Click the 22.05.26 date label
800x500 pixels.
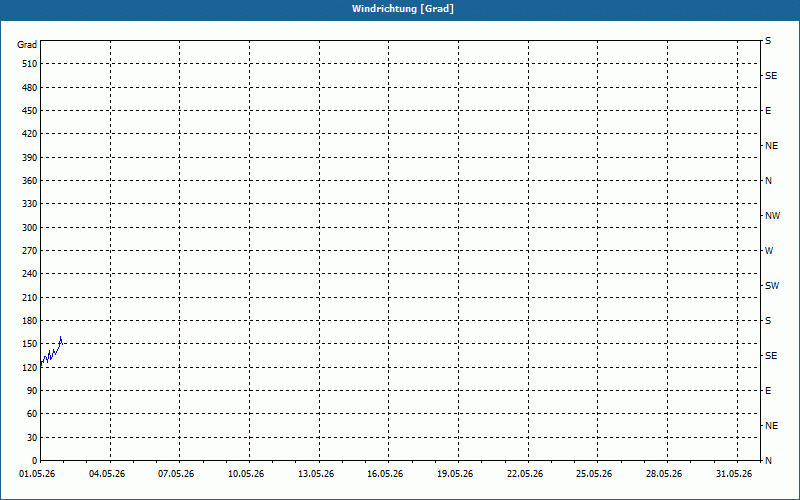[x=525, y=474]
